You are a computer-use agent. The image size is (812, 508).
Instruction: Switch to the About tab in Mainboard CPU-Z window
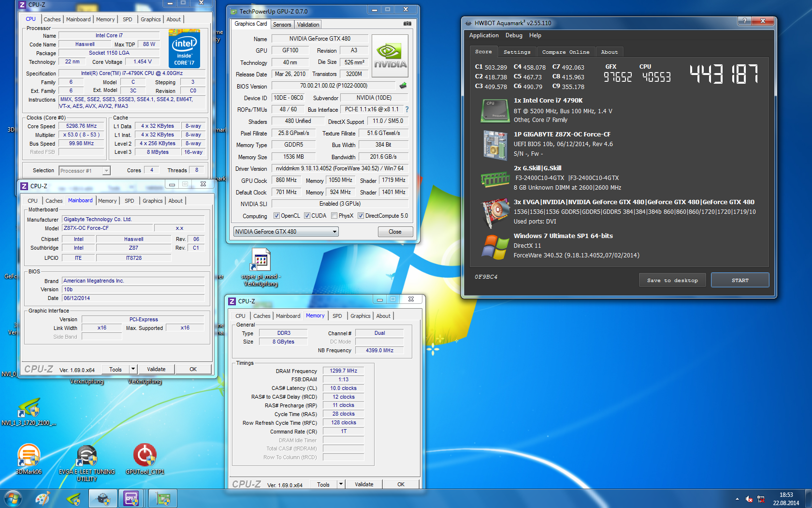click(x=175, y=201)
